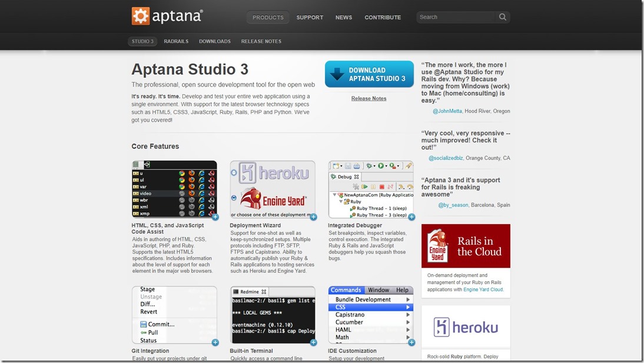Click the Aptana gear logo

click(141, 16)
